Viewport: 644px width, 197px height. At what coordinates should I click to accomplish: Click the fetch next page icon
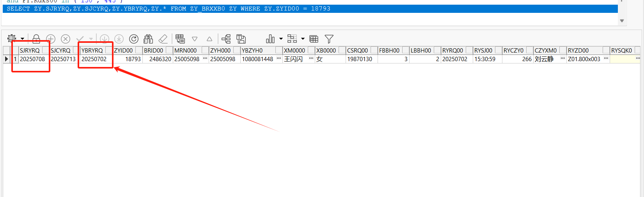point(105,39)
